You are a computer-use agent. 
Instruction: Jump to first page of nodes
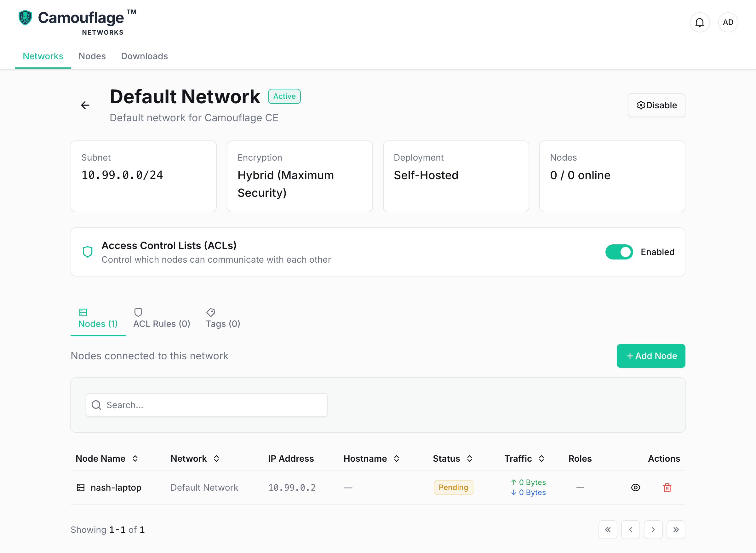tap(608, 530)
